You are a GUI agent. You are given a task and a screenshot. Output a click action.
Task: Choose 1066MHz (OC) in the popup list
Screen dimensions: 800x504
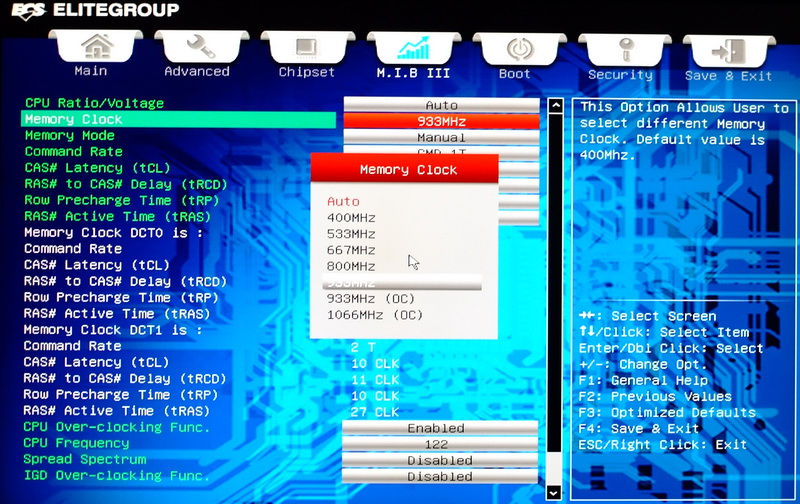375,315
